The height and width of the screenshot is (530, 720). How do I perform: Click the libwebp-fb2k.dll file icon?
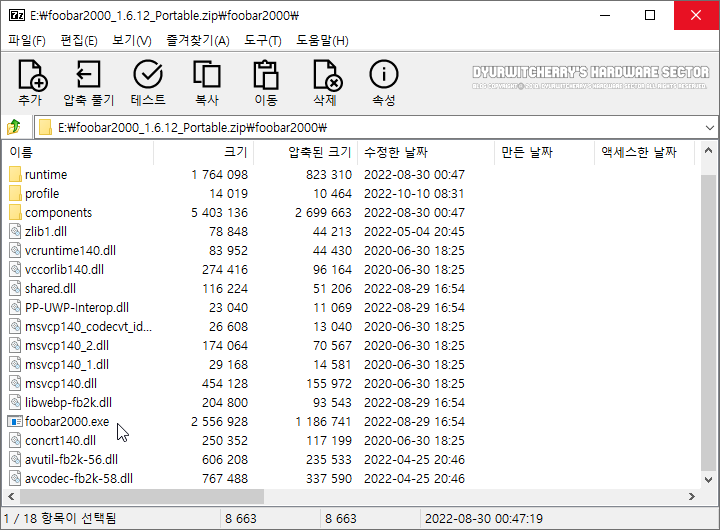[15, 402]
